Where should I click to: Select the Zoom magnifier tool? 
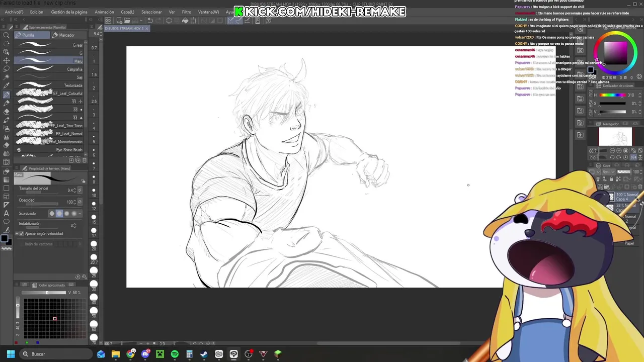(7, 35)
